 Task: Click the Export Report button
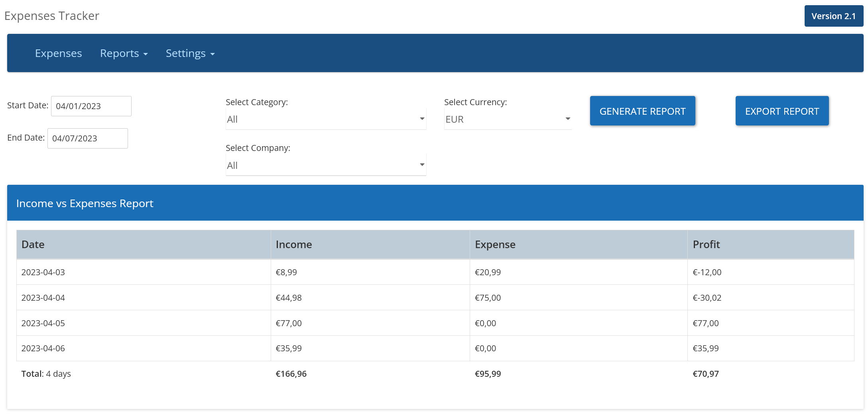781,111
